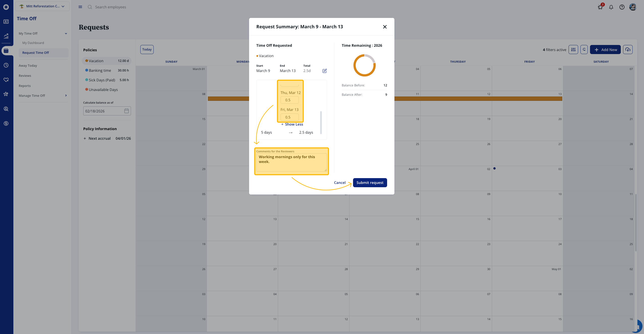Open the clock icon in left sidebar
This screenshot has width=644, height=334.
pyautogui.click(x=6, y=65)
